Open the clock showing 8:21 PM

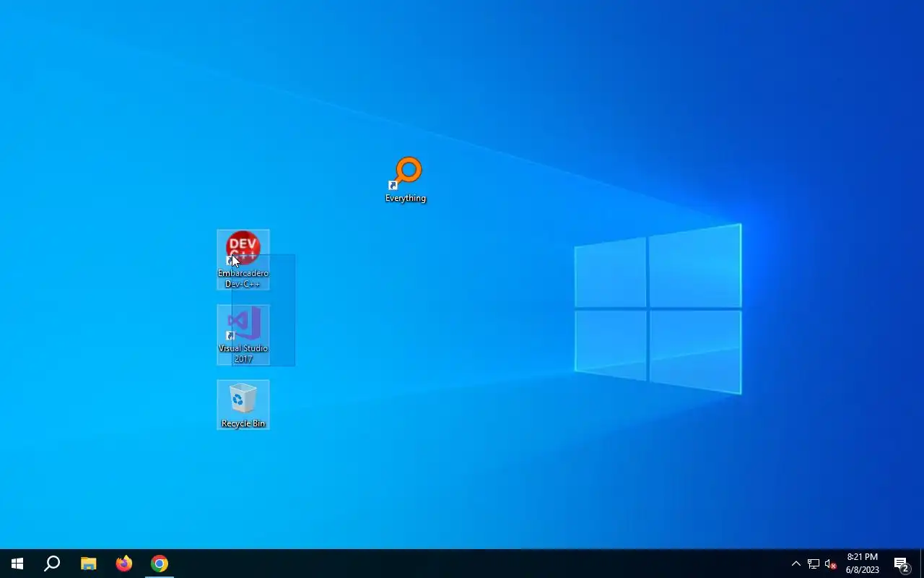pos(863,564)
